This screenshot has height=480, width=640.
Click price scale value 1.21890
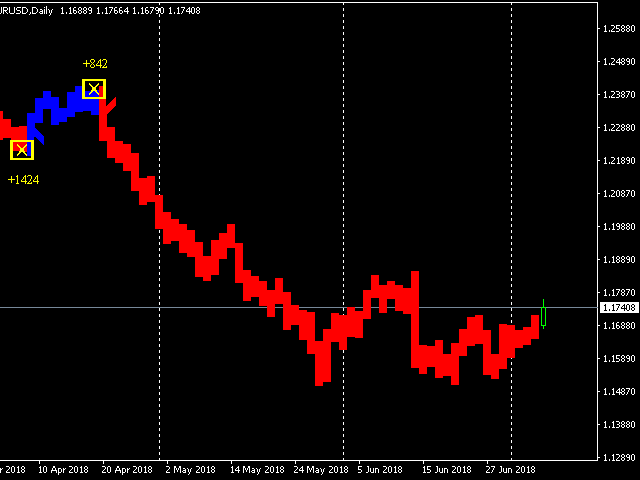[x=619, y=161]
